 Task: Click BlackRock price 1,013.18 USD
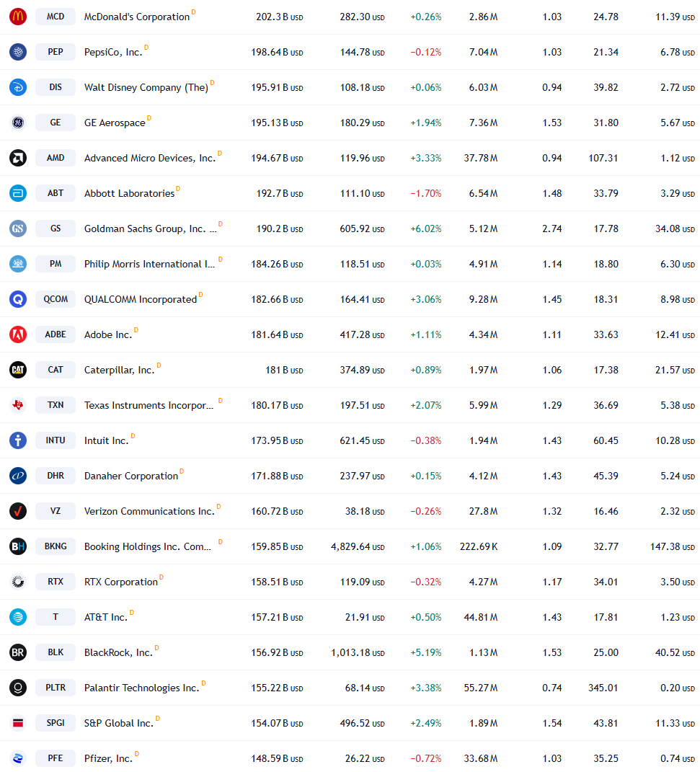click(358, 653)
